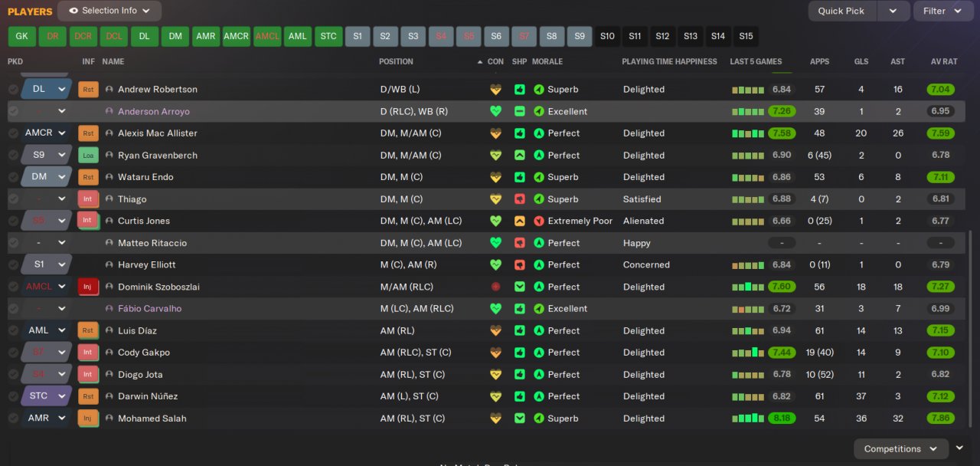Open the Selection Info dropdown
Image resolution: width=980 pixels, height=466 pixels.
click(109, 11)
